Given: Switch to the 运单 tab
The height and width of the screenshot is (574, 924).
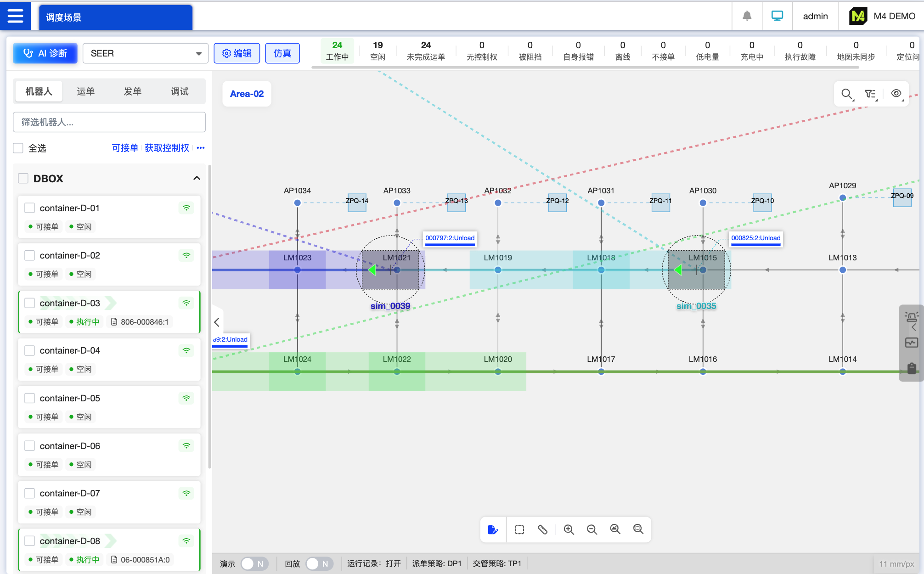Looking at the screenshot, I should [x=85, y=91].
